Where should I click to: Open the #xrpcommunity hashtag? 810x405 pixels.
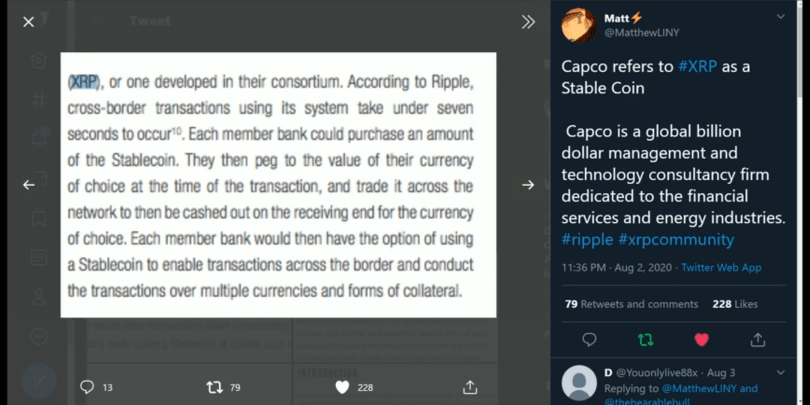pos(676,240)
